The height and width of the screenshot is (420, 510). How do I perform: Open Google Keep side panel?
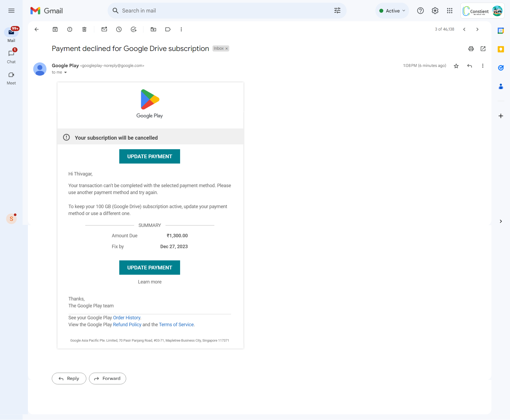(x=501, y=49)
